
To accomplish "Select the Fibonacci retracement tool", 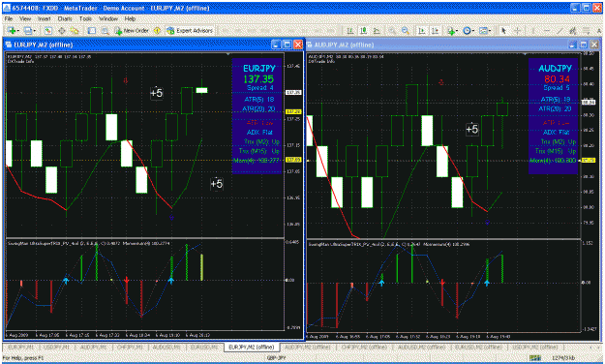I will point(586,30).
